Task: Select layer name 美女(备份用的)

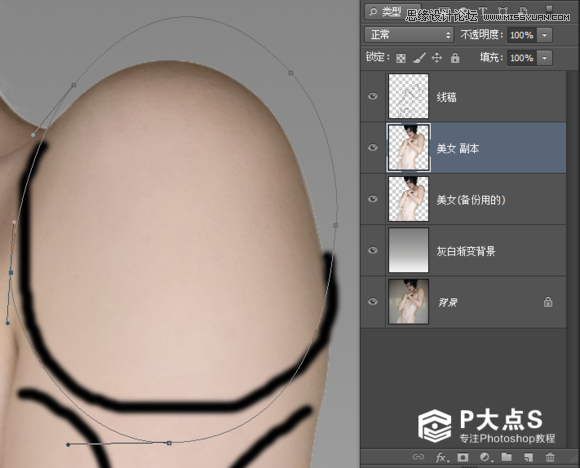Action: tap(471, 200)
